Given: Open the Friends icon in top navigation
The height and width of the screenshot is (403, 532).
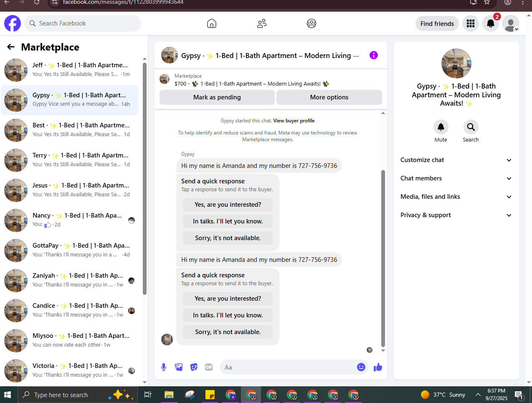Looking at the screenshot, I should pyautogui.click(x=262, y=23).
